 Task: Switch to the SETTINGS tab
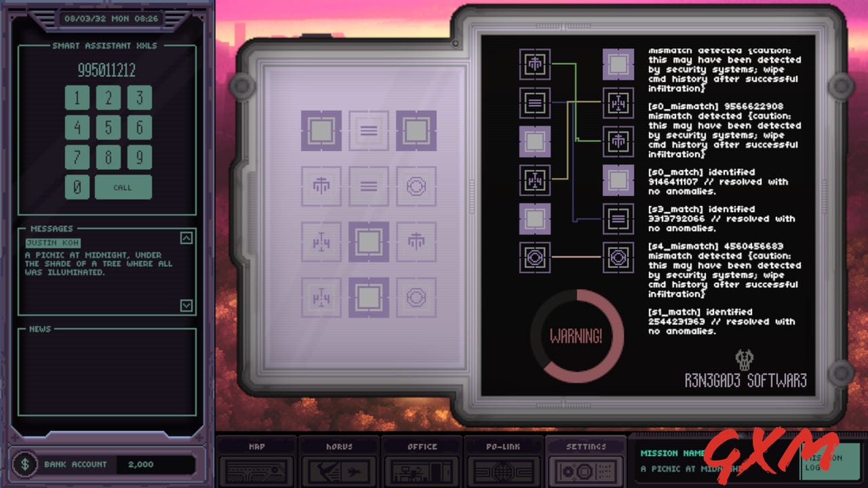tap(585, 447)
